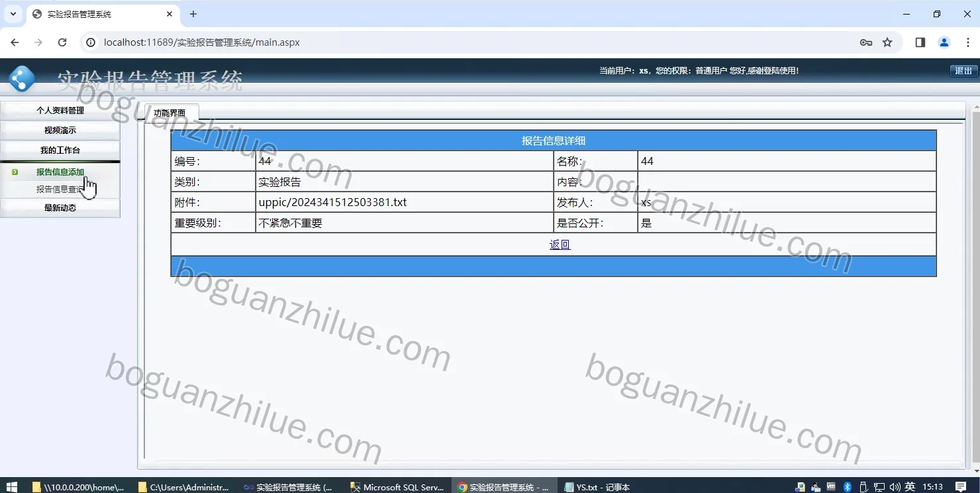The height and width of the screenshot is (493, 980).
Task: Expand the 个人资料管理 menu section
Action: 60,111
